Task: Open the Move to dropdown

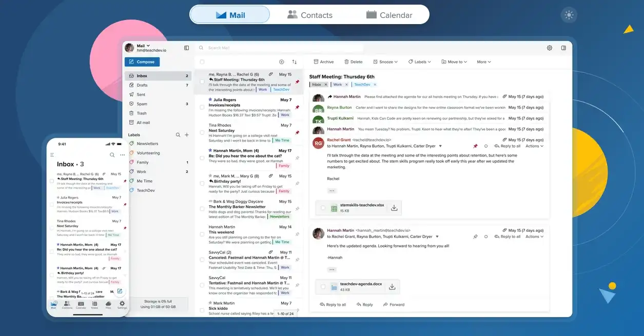Action: (x=454, y=62)
